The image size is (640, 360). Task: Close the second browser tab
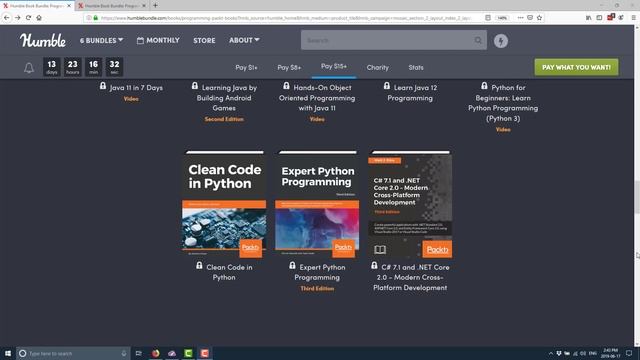(144, 6)
